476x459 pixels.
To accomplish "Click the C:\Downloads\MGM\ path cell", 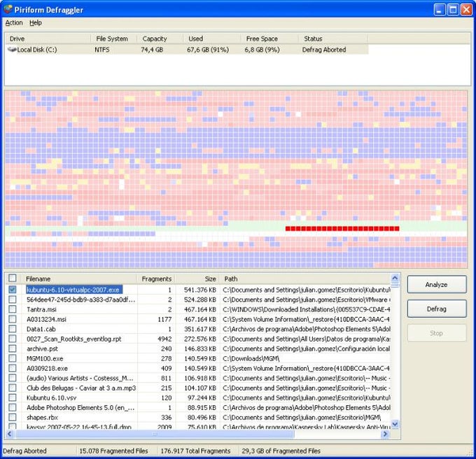I will coord(251,358).
